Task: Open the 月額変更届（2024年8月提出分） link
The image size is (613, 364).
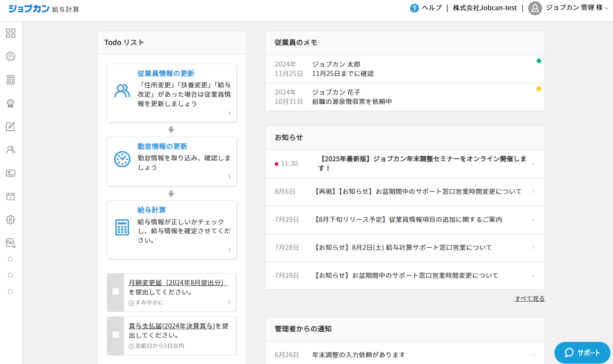Action: pyautogui.click(x=178, y=283)
